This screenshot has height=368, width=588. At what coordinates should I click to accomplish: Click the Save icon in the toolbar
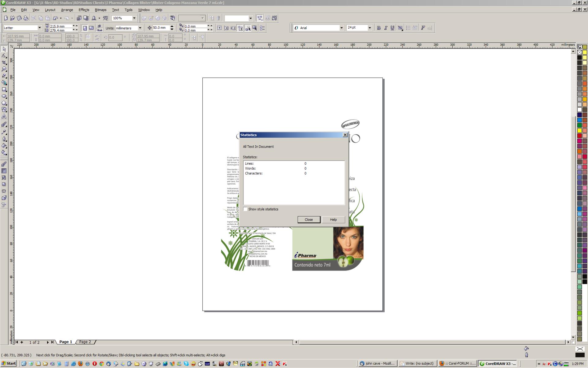click(19, 18)
